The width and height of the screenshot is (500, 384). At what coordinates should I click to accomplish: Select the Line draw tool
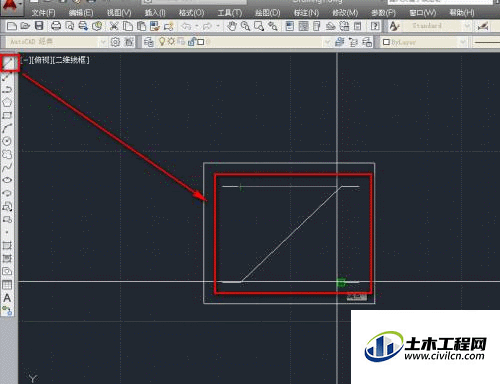click(8, 63)
